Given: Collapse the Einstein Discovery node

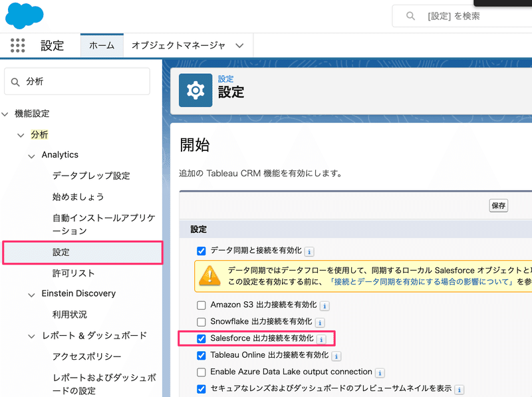Looking at the screenshot, I should (31, 295).
